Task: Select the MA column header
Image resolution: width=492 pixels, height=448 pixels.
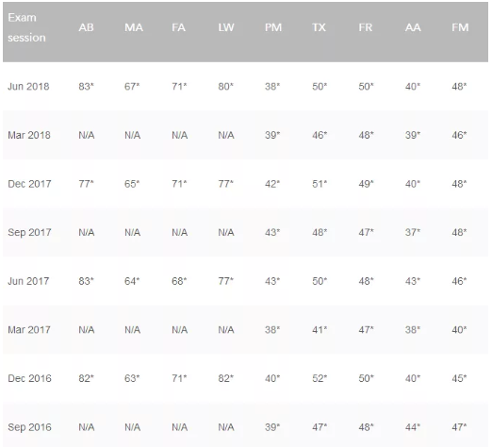Action: click(x=134, y=27)
